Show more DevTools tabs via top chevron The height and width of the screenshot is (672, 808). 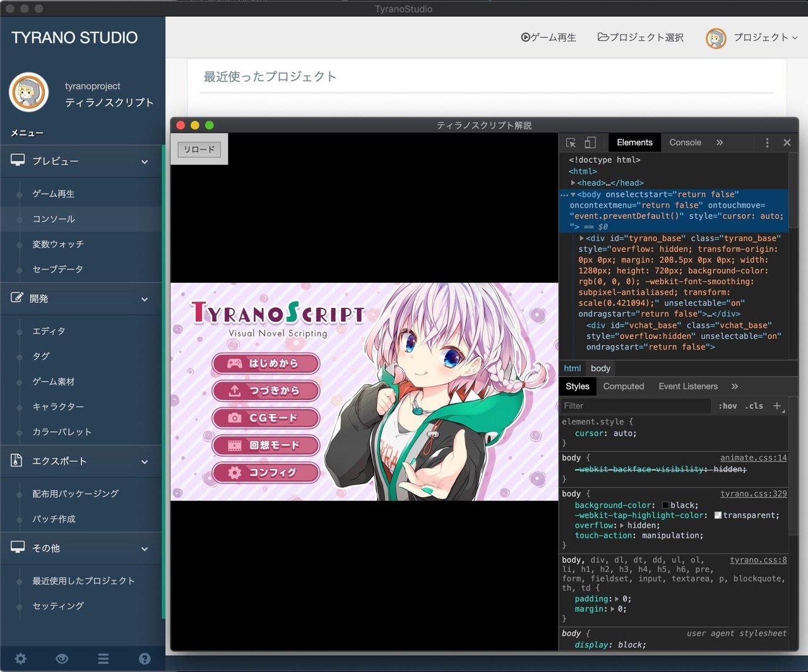(x=719, y=143)
